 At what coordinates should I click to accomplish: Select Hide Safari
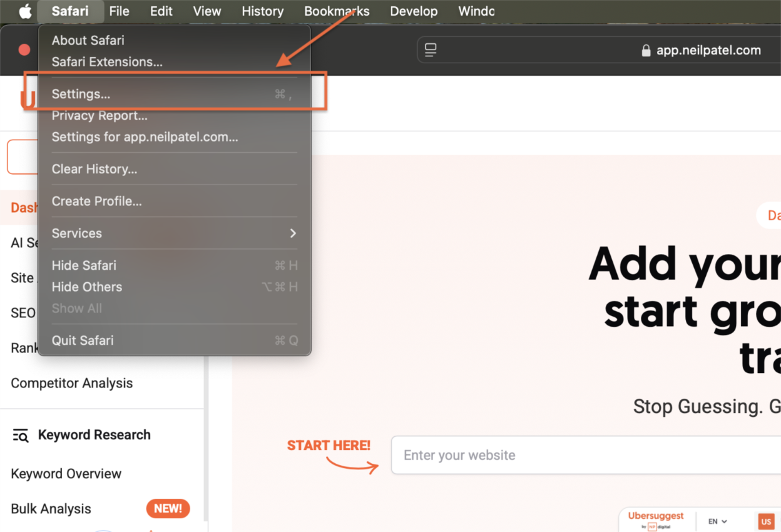(x=175, y=265)
